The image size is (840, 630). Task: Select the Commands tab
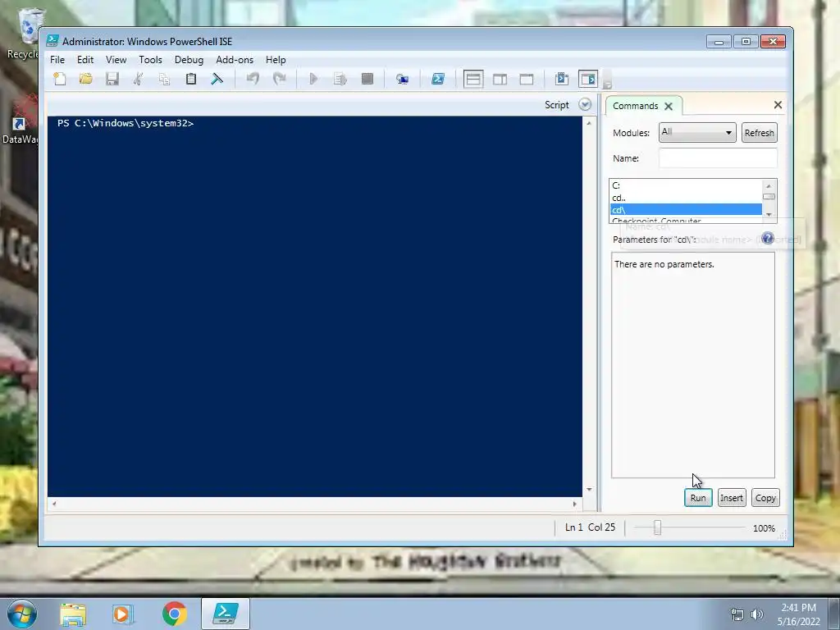point(636,106)
